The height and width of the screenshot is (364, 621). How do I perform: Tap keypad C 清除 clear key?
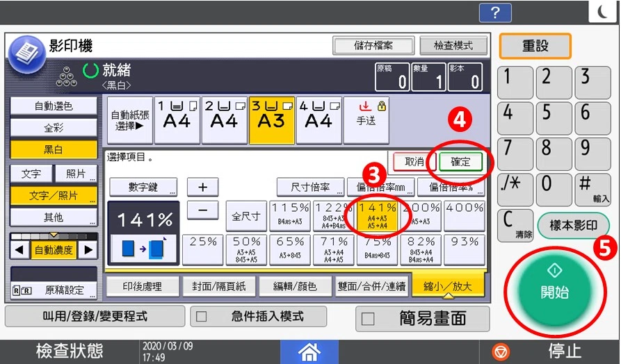pyautogui.click(x=515, y=226)
